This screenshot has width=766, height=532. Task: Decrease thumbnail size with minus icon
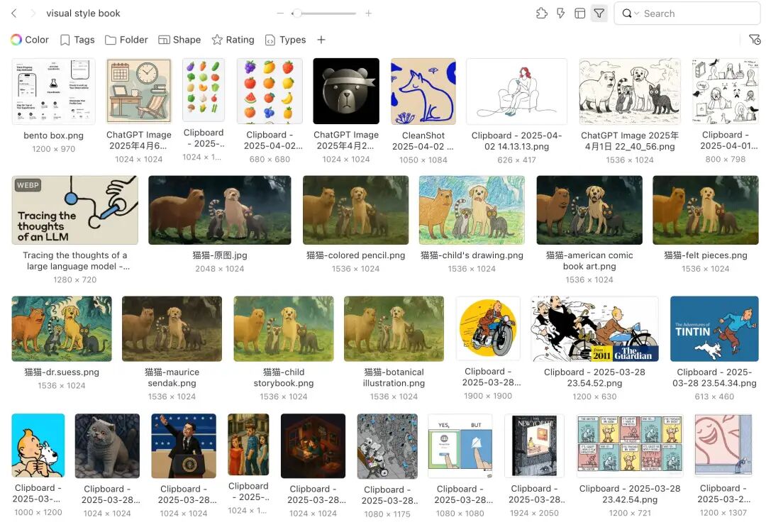click(x=280, y=13)
